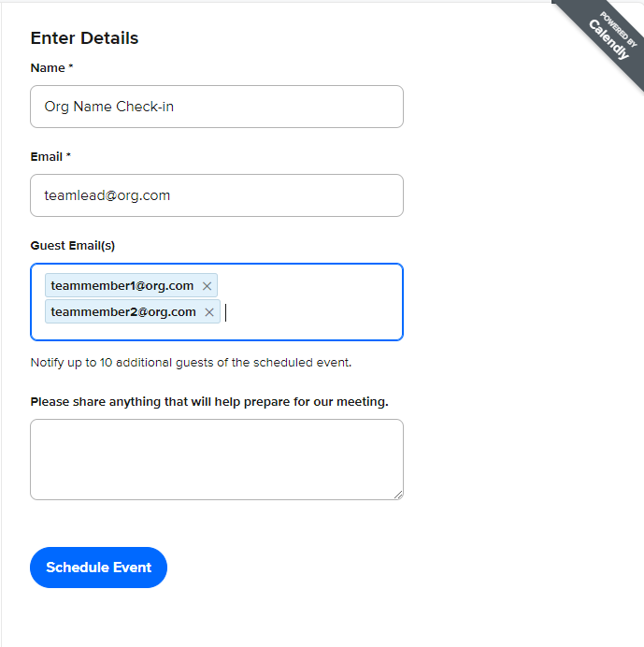Submit the form with Schedule Event
The height and width of the screenshot is (647, 644).
(x=98, y=568)
